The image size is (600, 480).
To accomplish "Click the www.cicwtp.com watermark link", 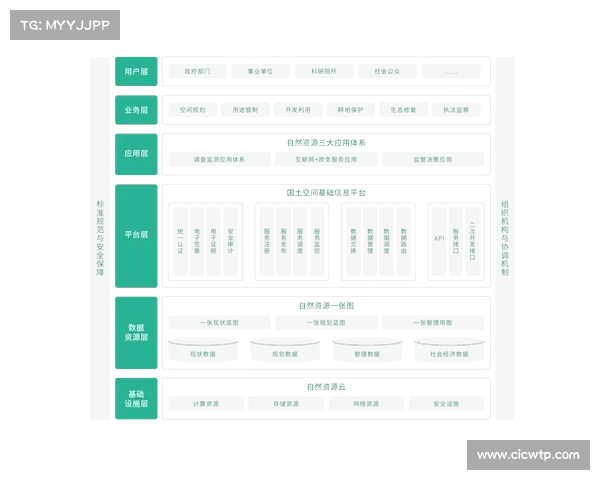I will 527,455.
